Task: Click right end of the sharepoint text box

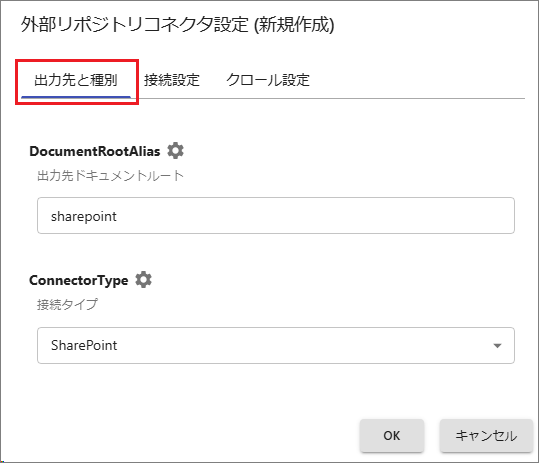Action: [x=498, y=216]
